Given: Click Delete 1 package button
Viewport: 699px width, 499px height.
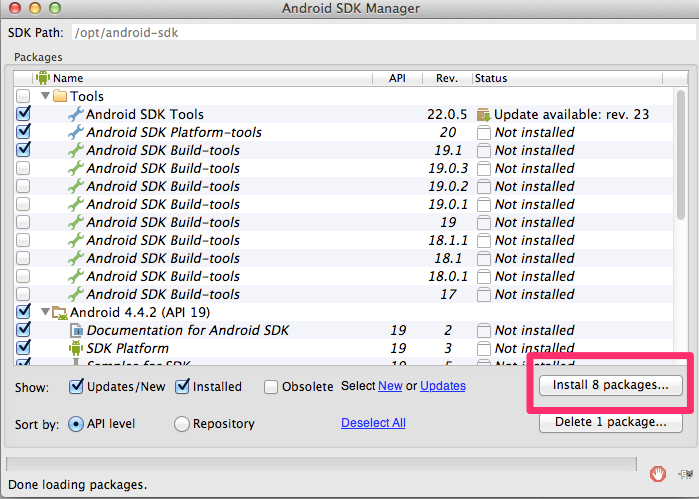Looking at the screenshot, I should [x=610, y=422].
